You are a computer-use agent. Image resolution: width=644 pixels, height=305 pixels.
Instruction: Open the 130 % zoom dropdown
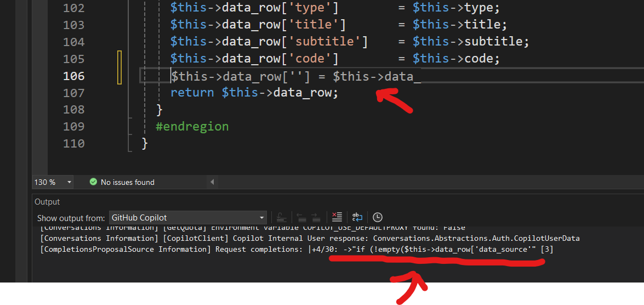click(70, 182)
